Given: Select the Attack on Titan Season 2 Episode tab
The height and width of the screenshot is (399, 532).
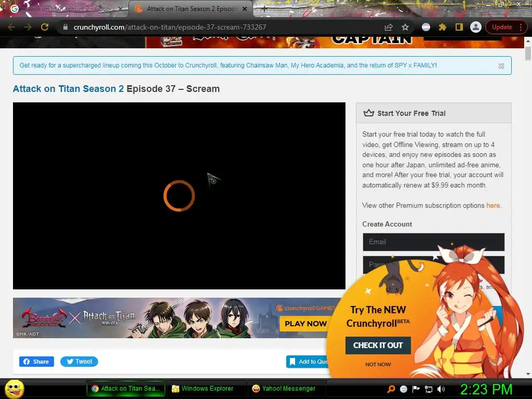Looking at the screenshot, I should click(x=190, y=9).
